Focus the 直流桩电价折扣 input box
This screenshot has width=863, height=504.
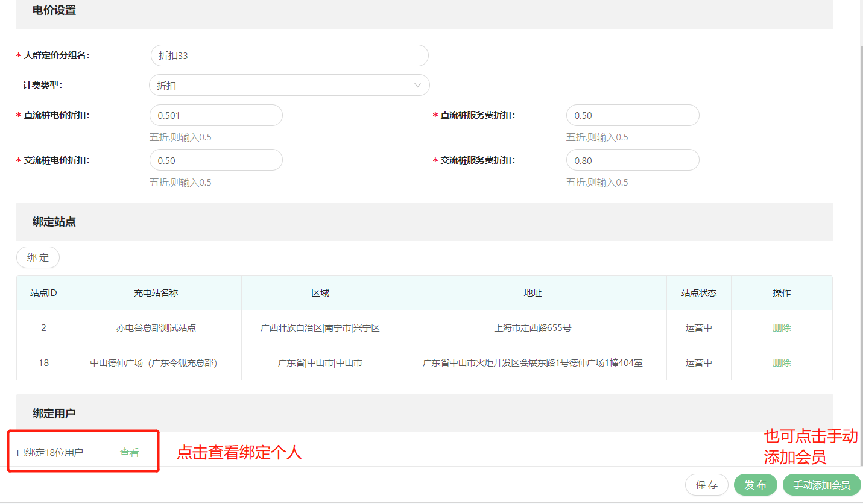coord(215,115)
